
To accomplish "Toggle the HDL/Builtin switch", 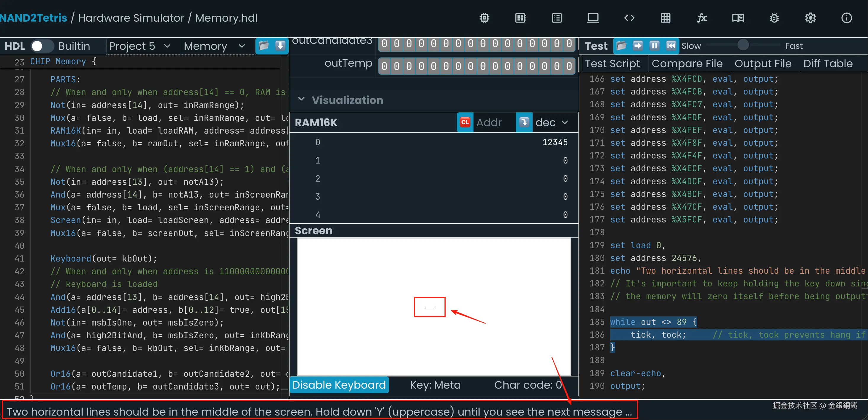I will pyautogui.click(x=42, y=46).
